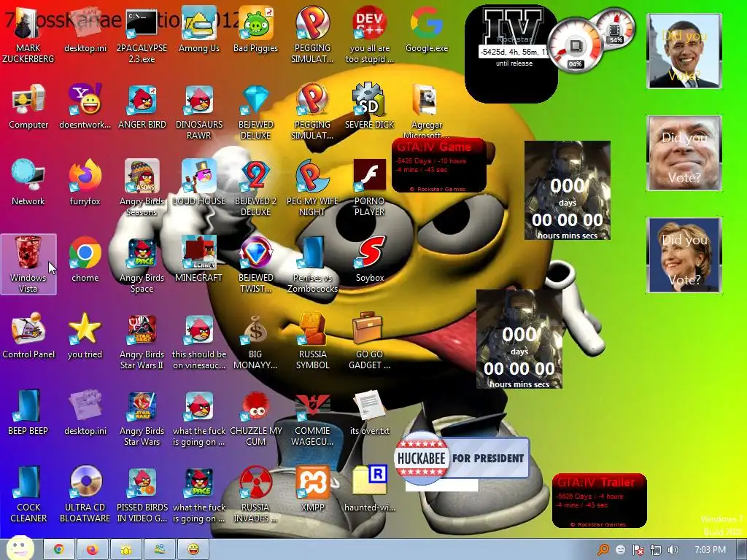This screenshot has width=747, height=560.
Task: Select the Angry Birds Star Wars icon
Action: click(142, 418)
